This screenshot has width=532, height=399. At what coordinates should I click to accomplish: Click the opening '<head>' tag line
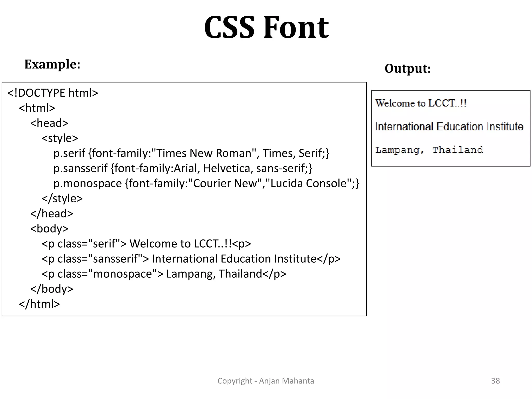(49, 123)
